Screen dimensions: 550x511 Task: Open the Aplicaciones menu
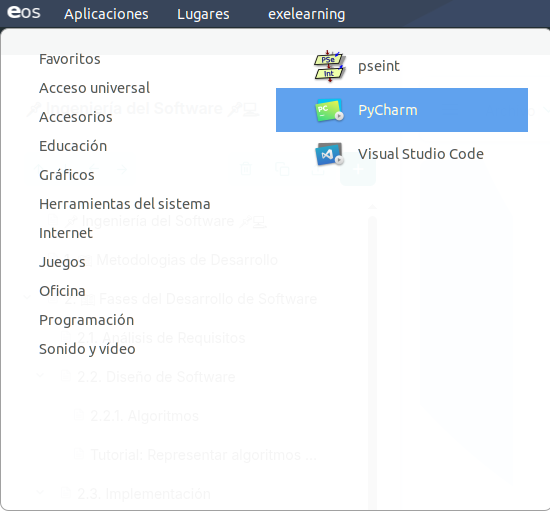click(x=106, y=14)
